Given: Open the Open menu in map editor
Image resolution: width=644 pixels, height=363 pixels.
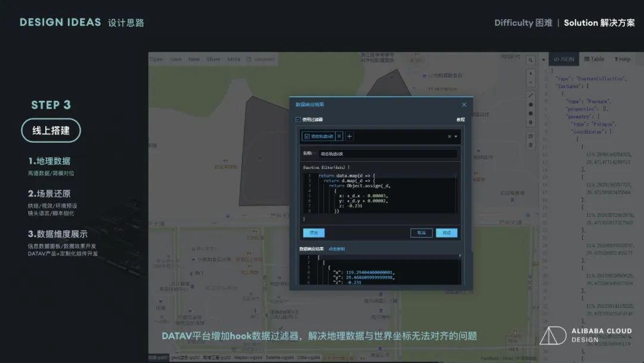Looking at the screenshot, I should click(156, 59).
